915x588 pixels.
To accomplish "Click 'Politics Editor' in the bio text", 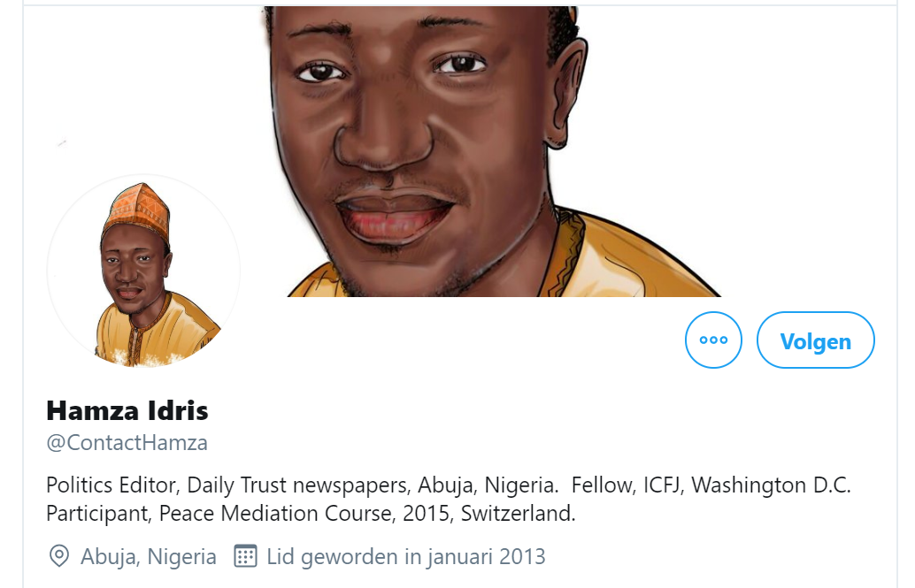I will [111, 485].
